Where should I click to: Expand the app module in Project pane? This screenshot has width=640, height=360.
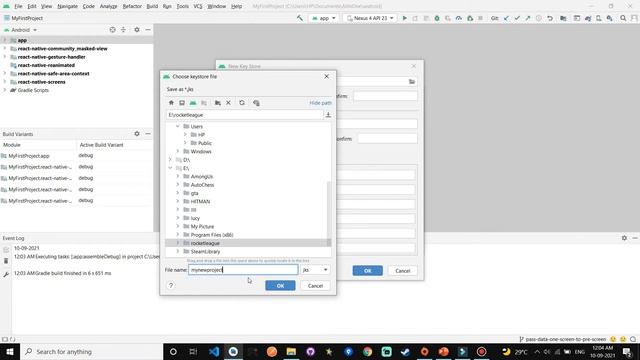point(5,40)
